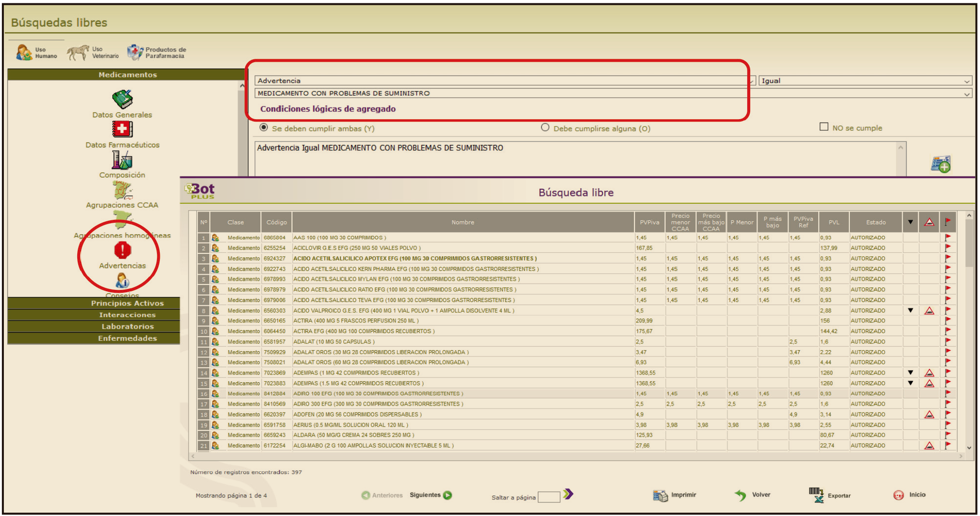Open the Productos de Parafarmacia icon
This screenshot has height=516, width=980.
[135, 53]
